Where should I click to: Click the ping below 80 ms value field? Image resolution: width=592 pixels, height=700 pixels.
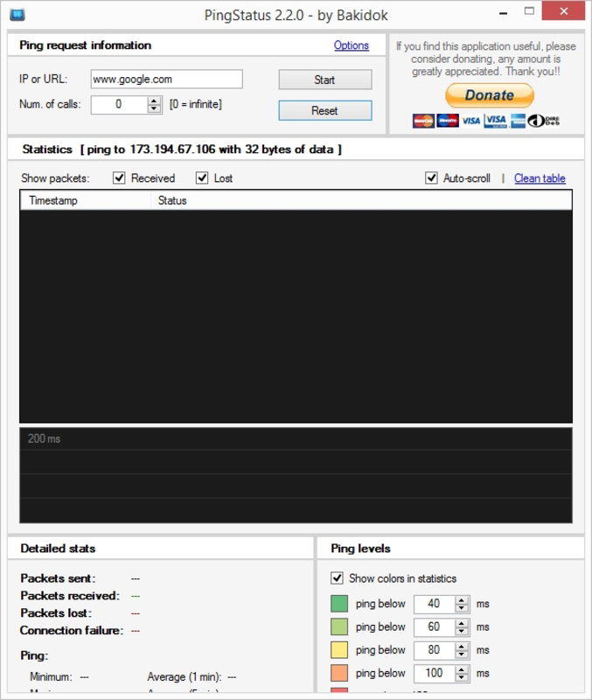coord(435,650)
